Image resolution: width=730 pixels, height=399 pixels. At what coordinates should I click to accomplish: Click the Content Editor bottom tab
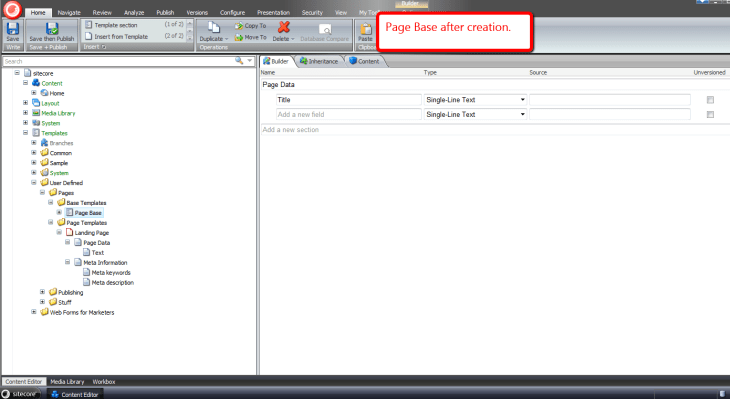(x=23, y=381)
